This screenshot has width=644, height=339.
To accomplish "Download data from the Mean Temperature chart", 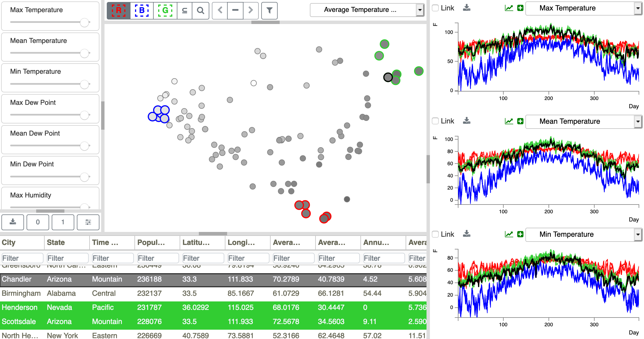I will [x=467, y=121].
